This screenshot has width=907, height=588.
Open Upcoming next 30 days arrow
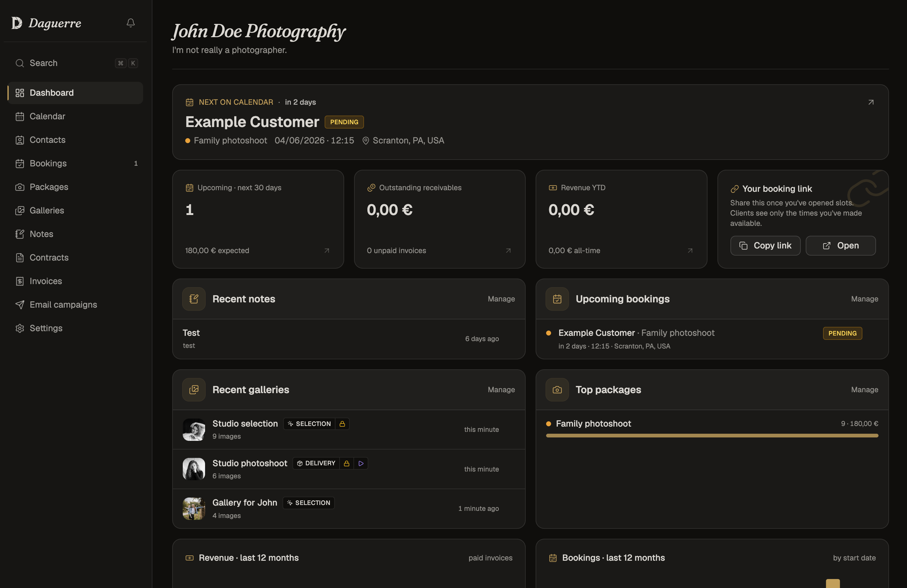[x=326, y=251]
